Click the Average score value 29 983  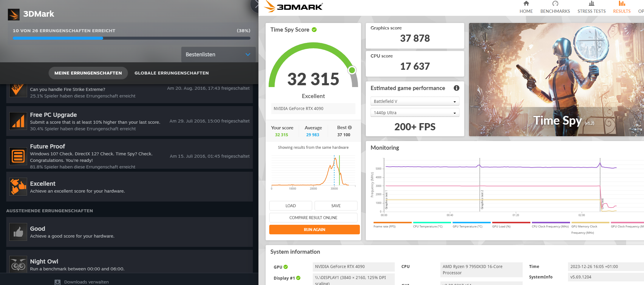[x=313, y=135]
